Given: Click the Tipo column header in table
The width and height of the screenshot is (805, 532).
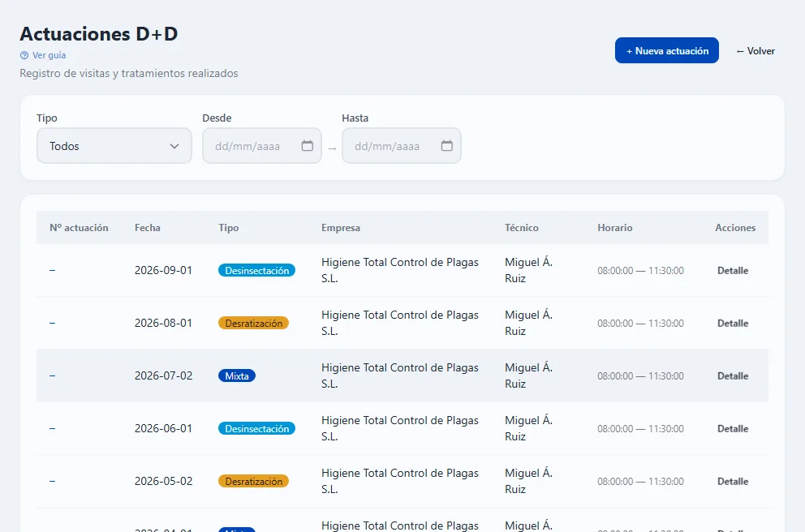Looking at the screenshot, I should [x=229, y=228].
